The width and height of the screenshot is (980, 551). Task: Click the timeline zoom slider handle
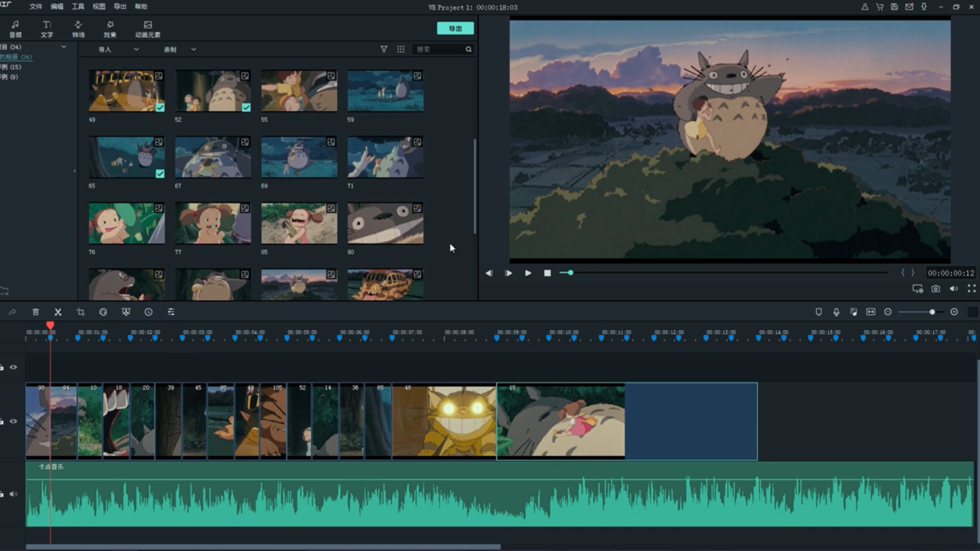coord(932,312)
